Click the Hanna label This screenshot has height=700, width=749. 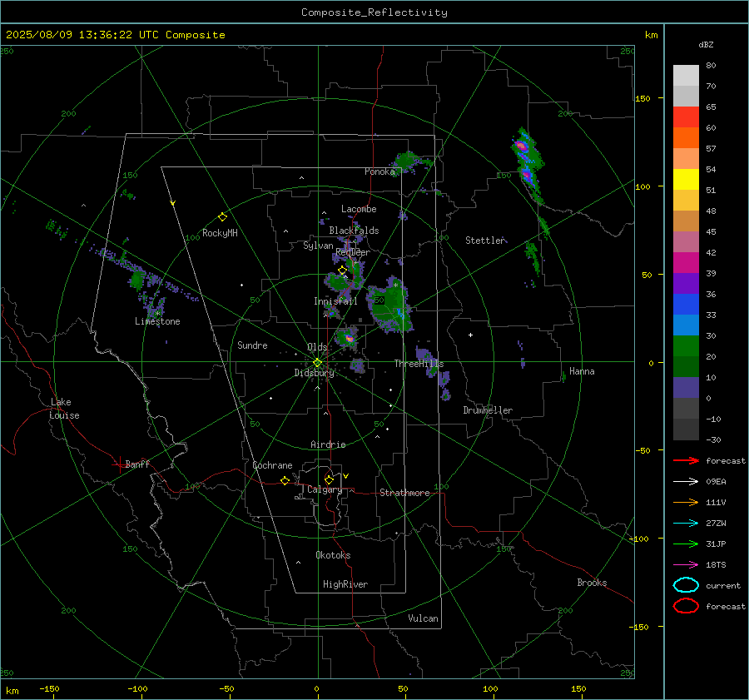point(582,371)
